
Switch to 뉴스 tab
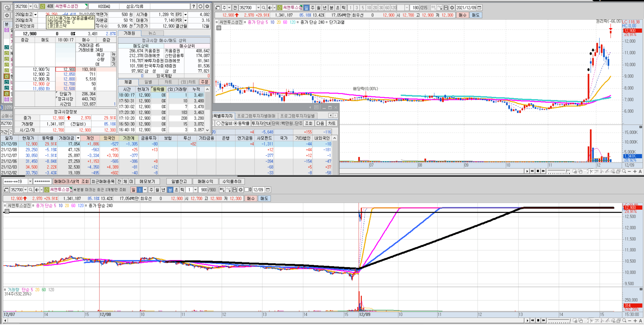152,33
